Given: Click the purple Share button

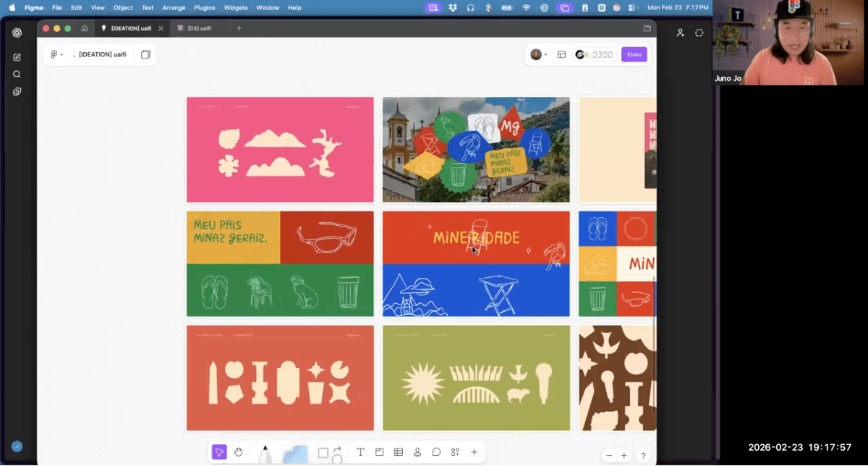Looking at the screenshot, I should (634, 54).
